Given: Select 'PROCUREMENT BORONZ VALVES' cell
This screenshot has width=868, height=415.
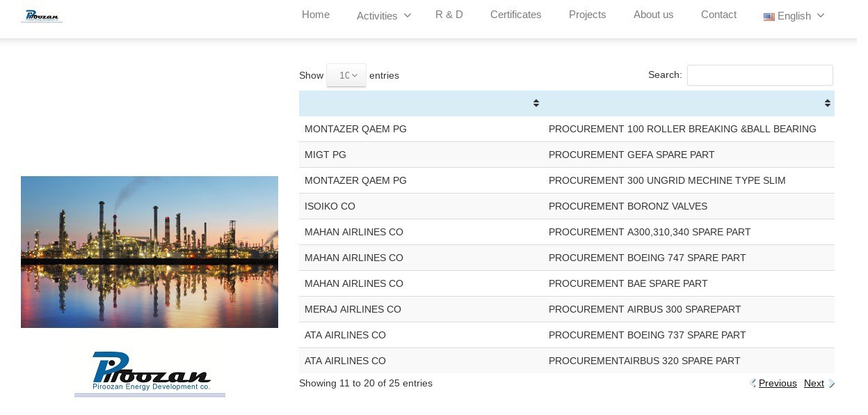Looking at the screenshot, I should click(x=689, y=206).
